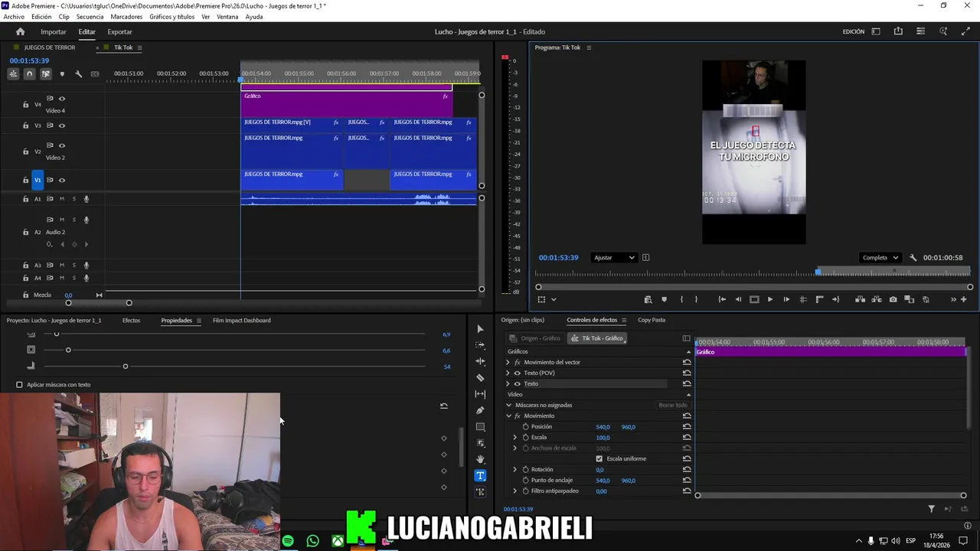
Task: Open WhatsApp from the taskbar
Action: [312, 541]
